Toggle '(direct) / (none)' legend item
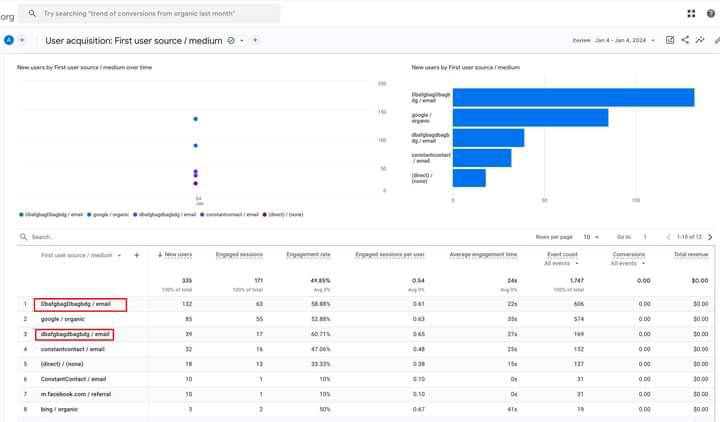Viewport: 720px width, 422px height. coord(283,214)
